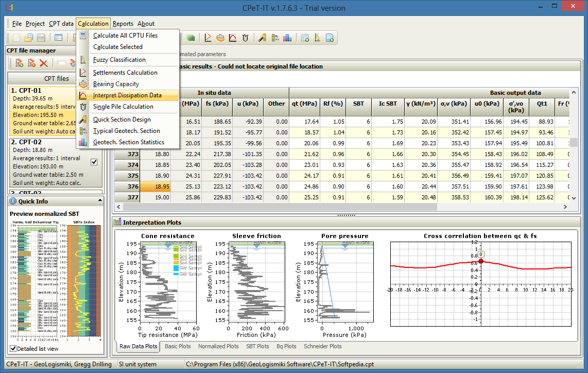Click the toolbar icon right of table-plus icon

(317, 38)
